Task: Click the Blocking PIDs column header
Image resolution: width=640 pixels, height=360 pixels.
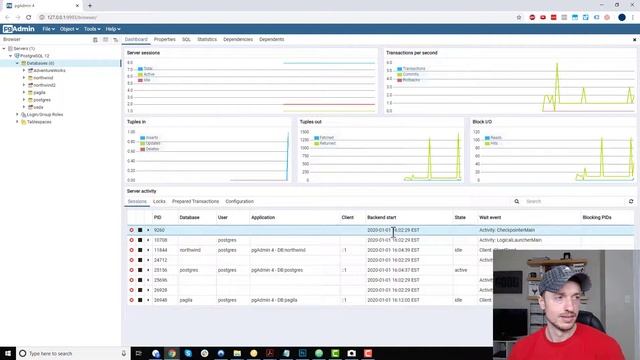Action: click(597, 218)
